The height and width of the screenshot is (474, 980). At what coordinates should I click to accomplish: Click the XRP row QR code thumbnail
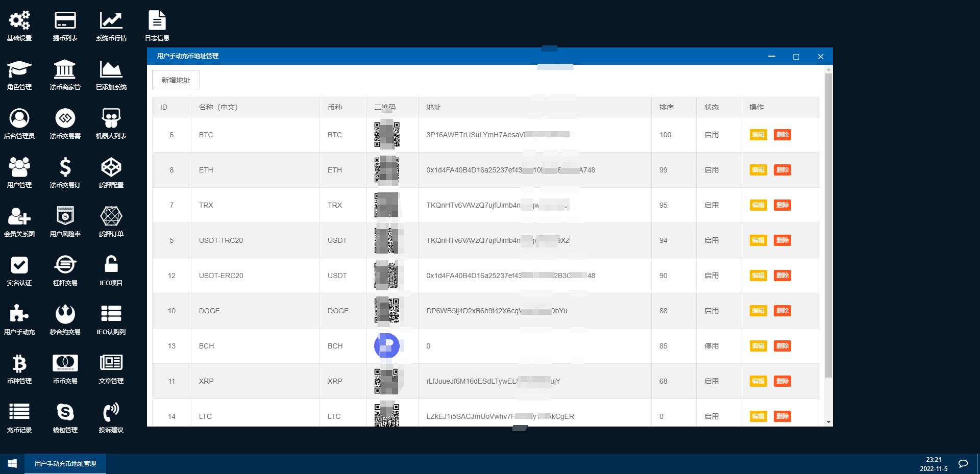pyautogui.click(x=387, y=381)
